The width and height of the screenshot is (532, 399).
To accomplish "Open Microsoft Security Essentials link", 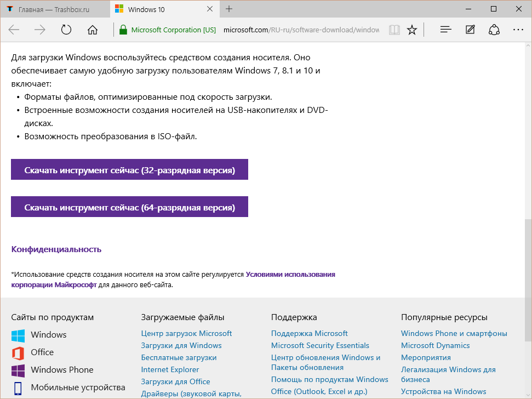I will pyautogui.click(x=320, y=345).
